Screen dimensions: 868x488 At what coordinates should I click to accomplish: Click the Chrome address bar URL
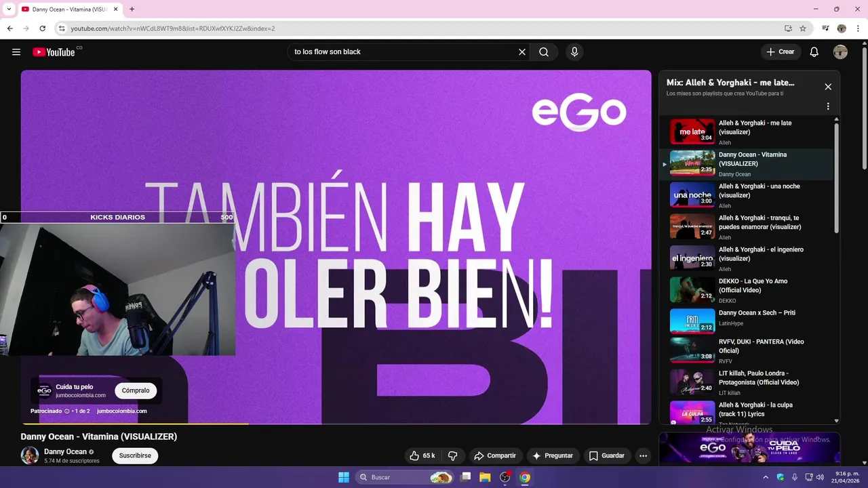point(173,28)
